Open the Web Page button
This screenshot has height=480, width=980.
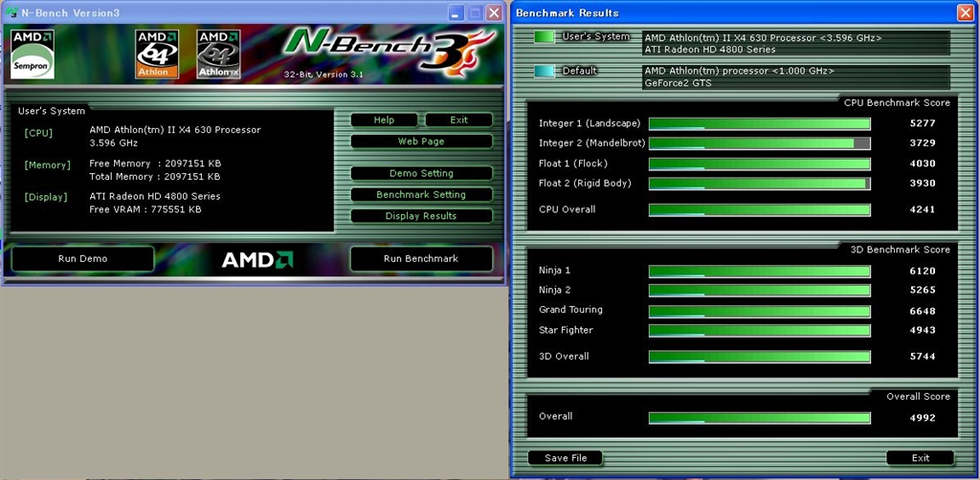(421, 142)
